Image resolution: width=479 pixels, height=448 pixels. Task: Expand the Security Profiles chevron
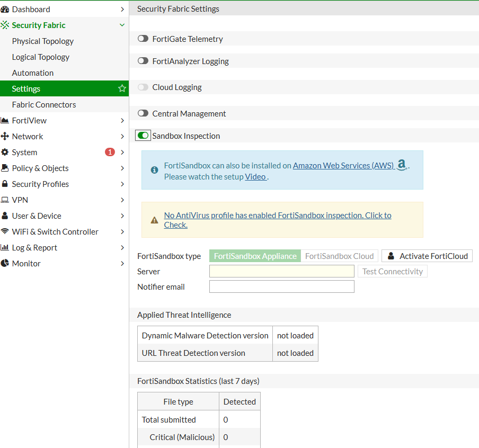point(122,184)
